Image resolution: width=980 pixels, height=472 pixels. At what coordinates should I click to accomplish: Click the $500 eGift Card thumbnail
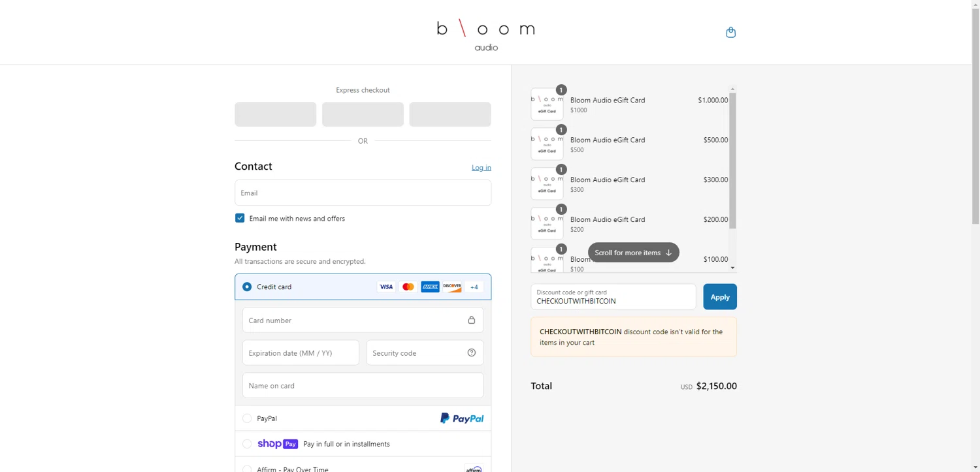pyautogui.click(x=547, y=144)
